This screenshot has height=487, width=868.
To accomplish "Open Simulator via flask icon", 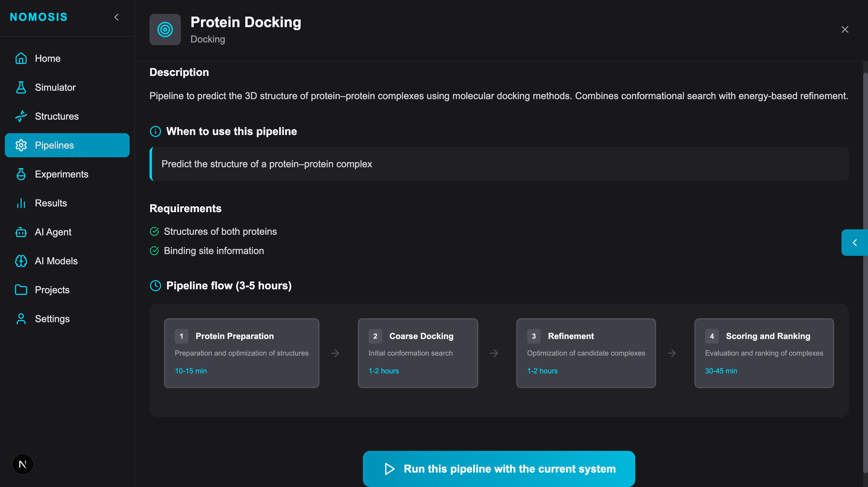I will (x=21, y=87).
